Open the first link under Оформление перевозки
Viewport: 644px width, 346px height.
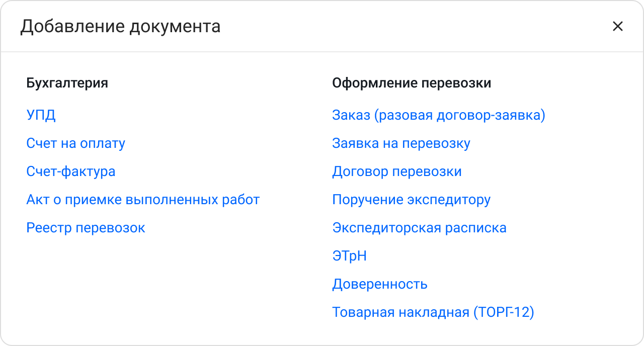click(439, 115)
